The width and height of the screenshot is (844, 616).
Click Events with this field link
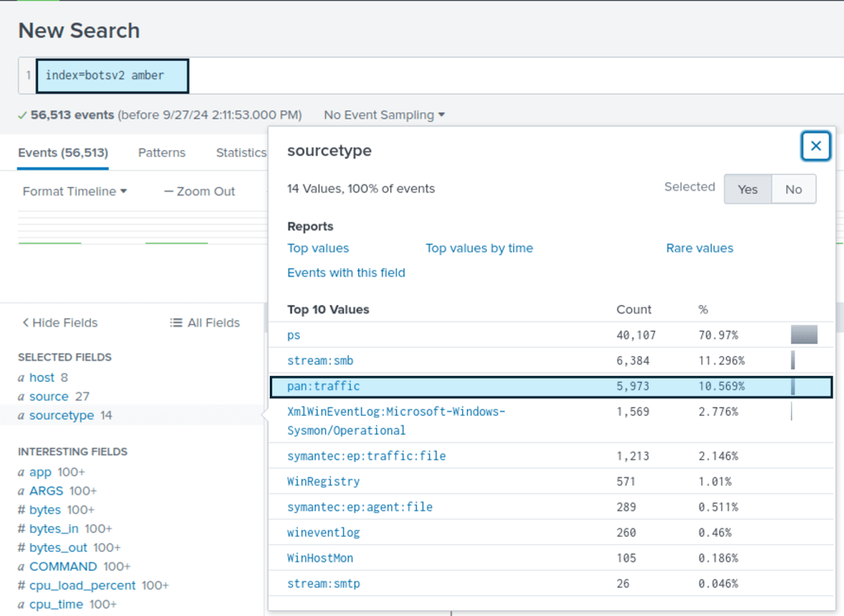[x=346, y=273]
